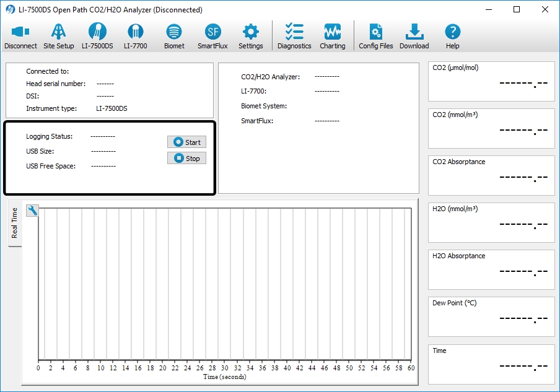
Task: Click the application icon in title bar
Action: (x=10, y=10)
